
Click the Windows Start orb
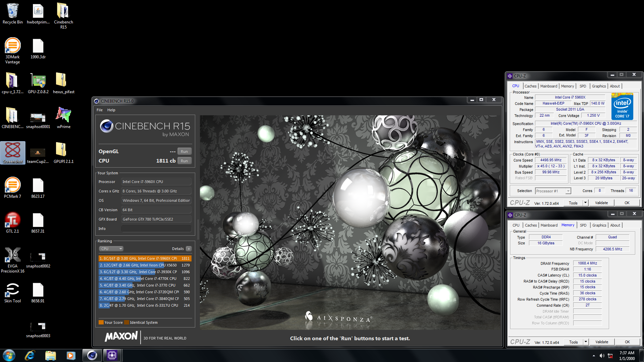click(x=9, y=355)
